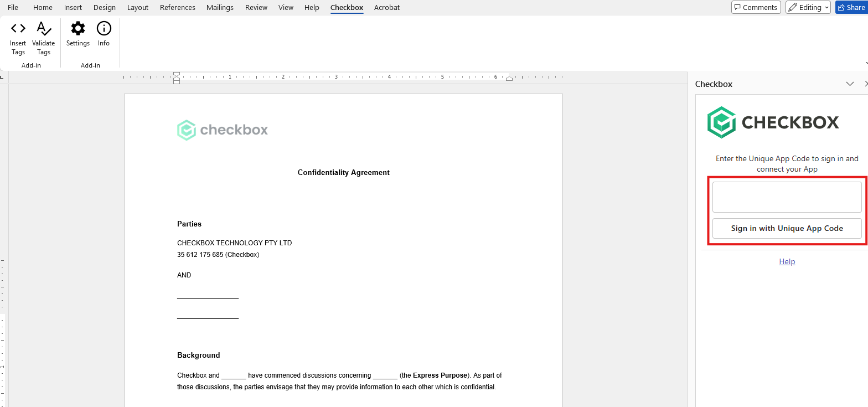Select the Checkbox ribbon tab

347,7
